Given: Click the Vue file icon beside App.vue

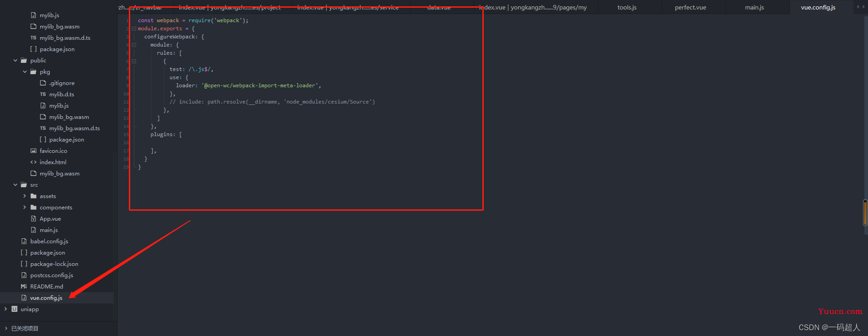Looking at the screenshot, I should (x=33, y=219).
